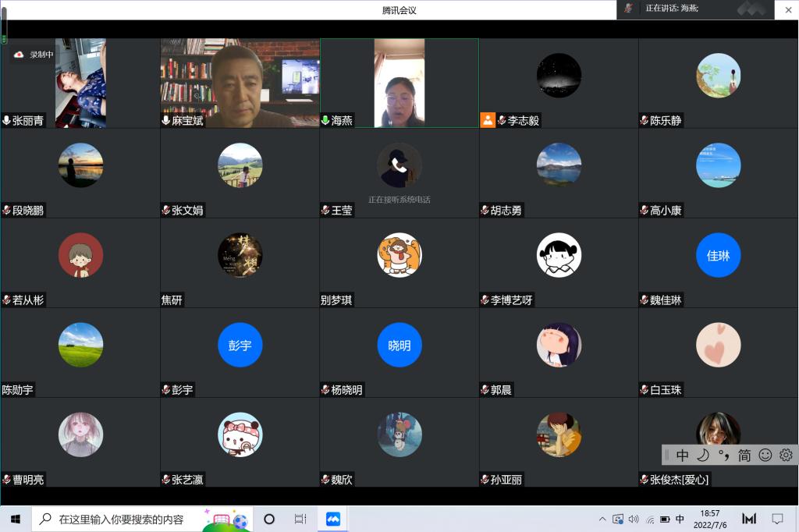Open the clock showing 18:57 calendar flyout

(x=710, y=519)
